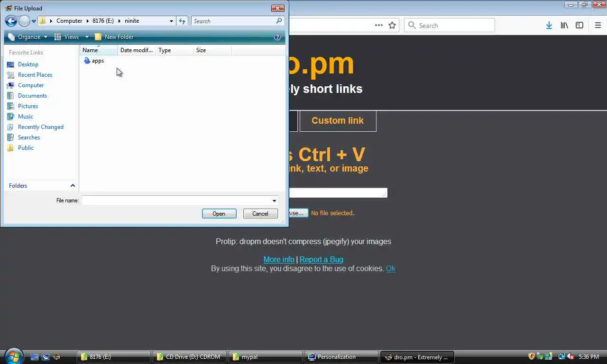Open the Report a Bug link
This screenshot has height=364, width=607.
[x=322, y=260]
